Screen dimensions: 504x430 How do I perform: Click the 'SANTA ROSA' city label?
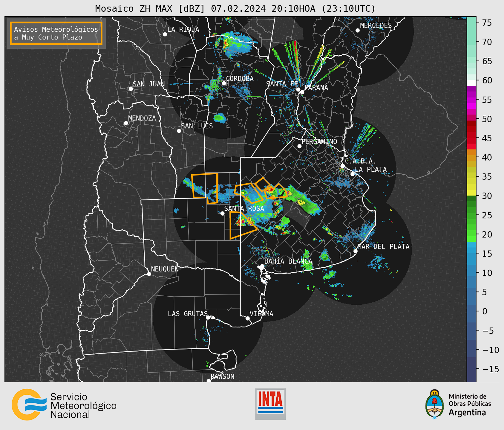click(x=244, y=208)
